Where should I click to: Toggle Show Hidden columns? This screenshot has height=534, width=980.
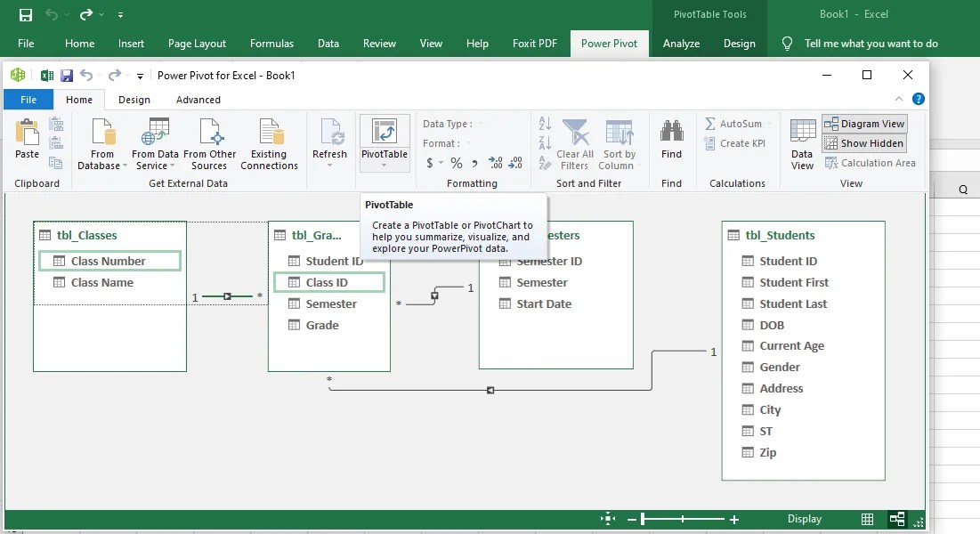[863, 142]
